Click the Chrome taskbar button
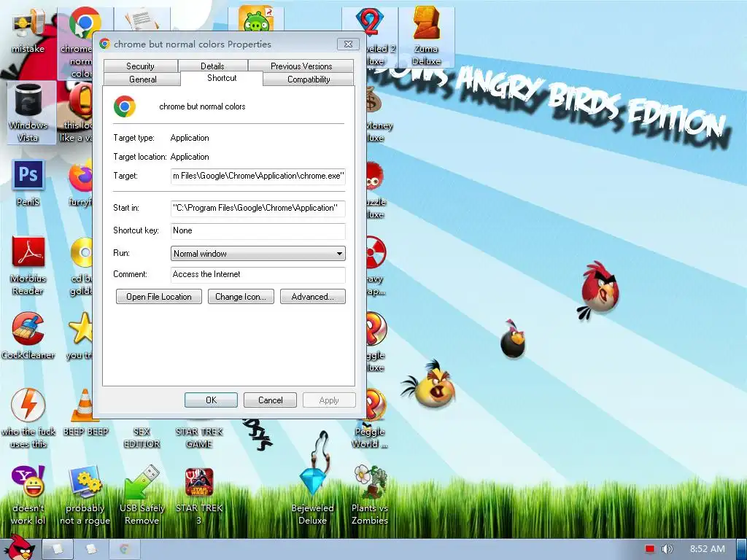This screenshot has height=560, width=747. click(x=125, y=549)
